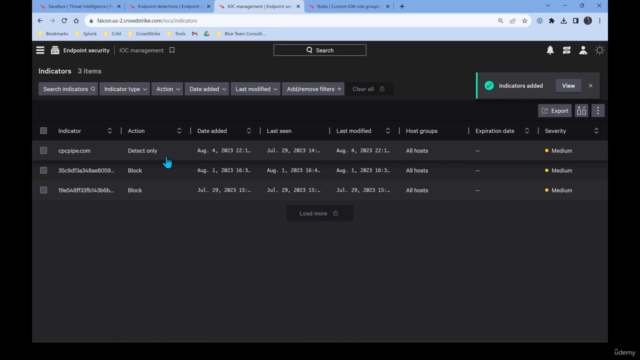Star this page in the address bar
The height and width of the screenshot is (360, 640).
[x=524, y=21]
